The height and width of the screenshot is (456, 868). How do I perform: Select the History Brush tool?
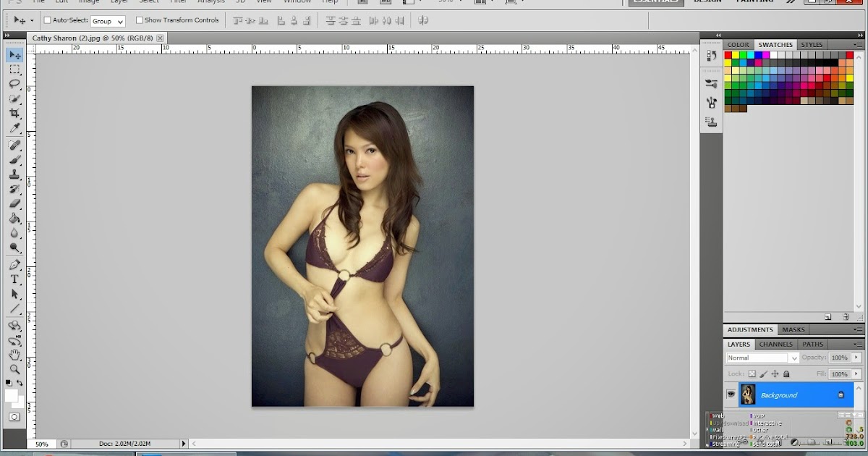tap(14, 189)
